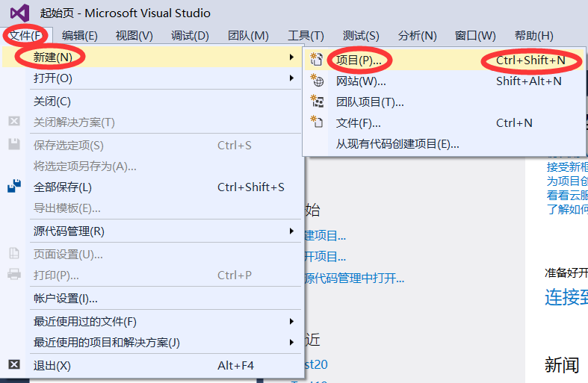Image resolution: width=588 pixels, height=383 pixels.
Task: Select the 保存选定项(S) menu entry
Action: (x=152, y=145)
